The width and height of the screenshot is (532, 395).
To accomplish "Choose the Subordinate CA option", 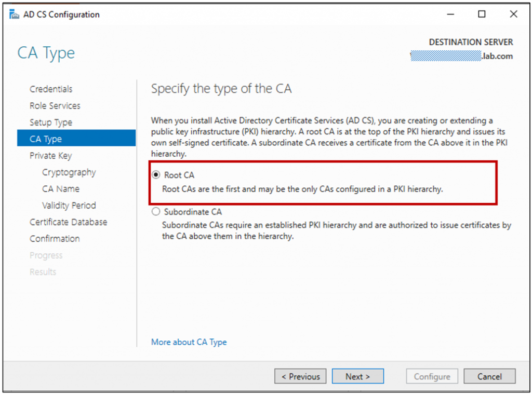I will [156, 212].
